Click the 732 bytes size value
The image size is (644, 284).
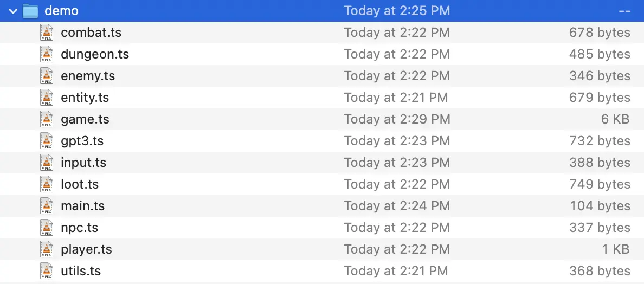tap(600, 141)
